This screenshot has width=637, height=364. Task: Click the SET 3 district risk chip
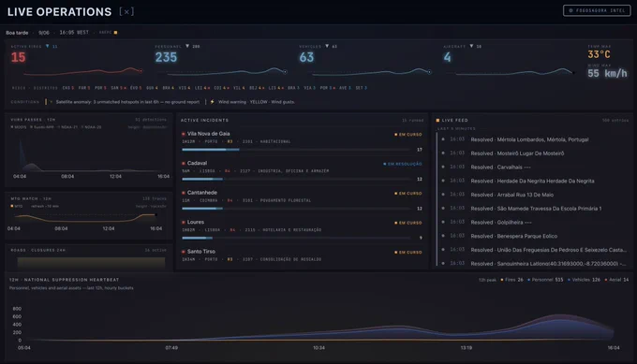coord(362,88)
